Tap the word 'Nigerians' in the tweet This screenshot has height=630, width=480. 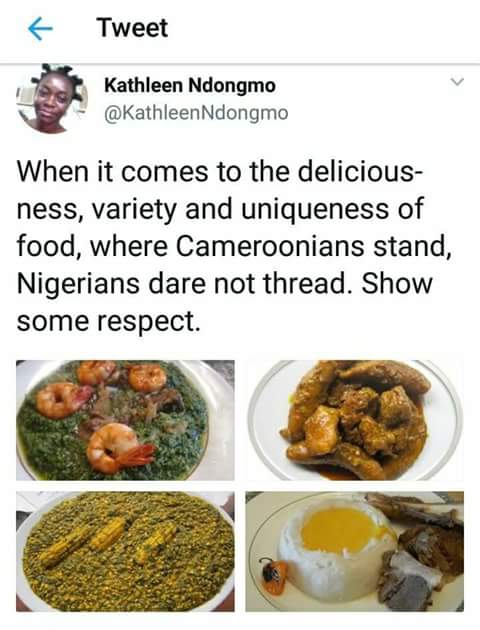click(80, 284)
